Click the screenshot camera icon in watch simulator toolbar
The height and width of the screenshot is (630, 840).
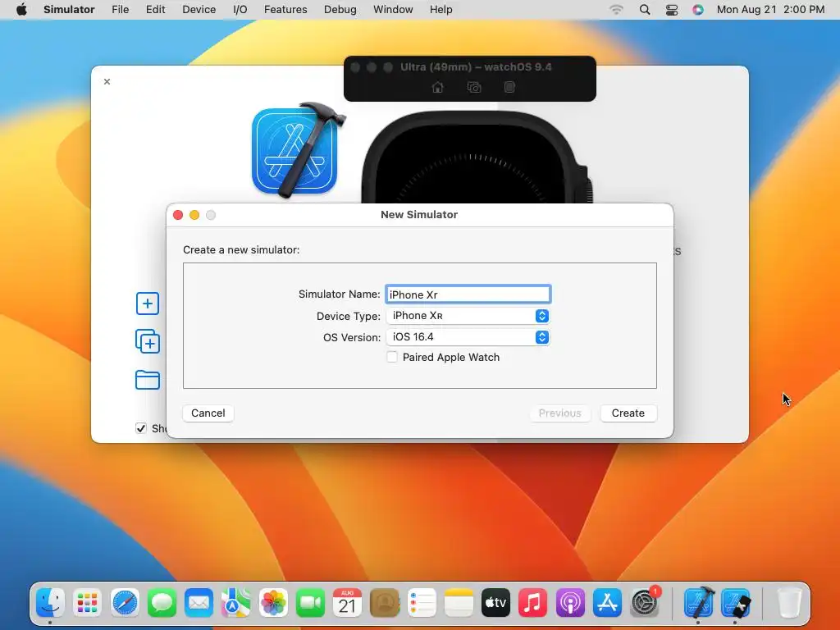pyautogui.click(x=474, y=87)
